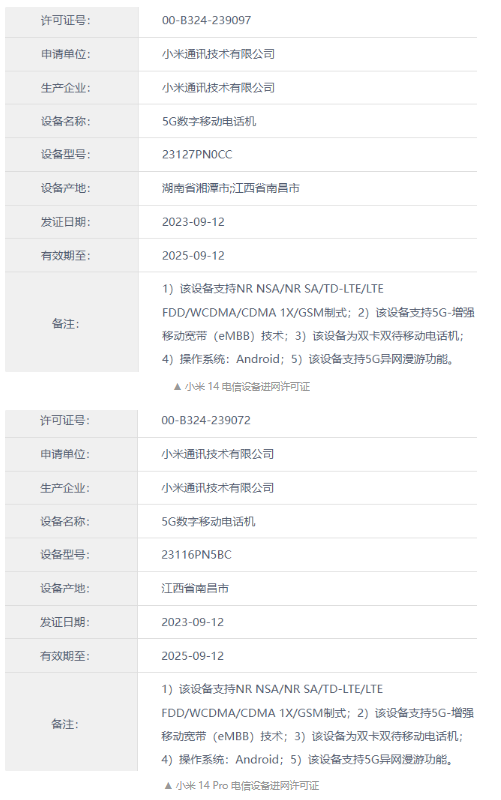Click 备注 label in second table
Viewport: 501px width, 800px height.
(65, 723)
